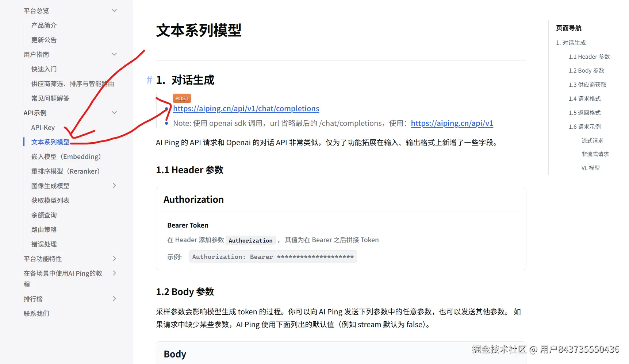Jump to 1.2 Body 参数 in page navigation
Image resolution: width=629 pixels, height=364 pixels.
[586, 70]
